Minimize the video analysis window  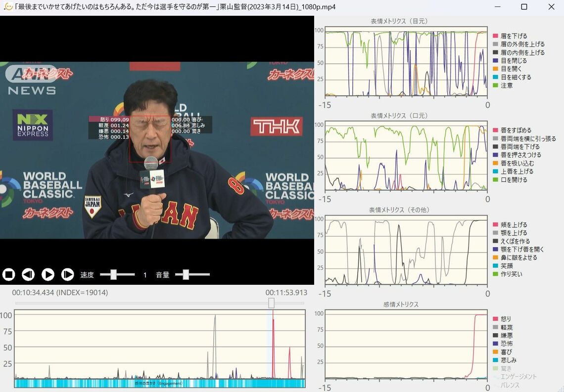click(x=497, y=7)
